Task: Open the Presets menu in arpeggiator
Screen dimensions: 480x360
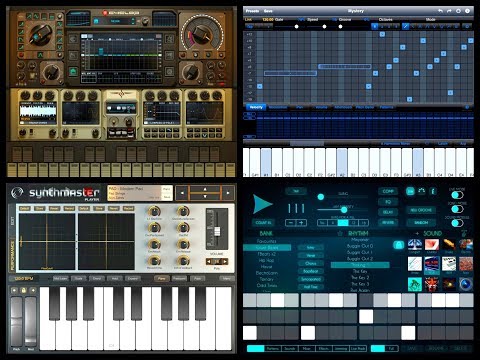Action: pos(252,11)
